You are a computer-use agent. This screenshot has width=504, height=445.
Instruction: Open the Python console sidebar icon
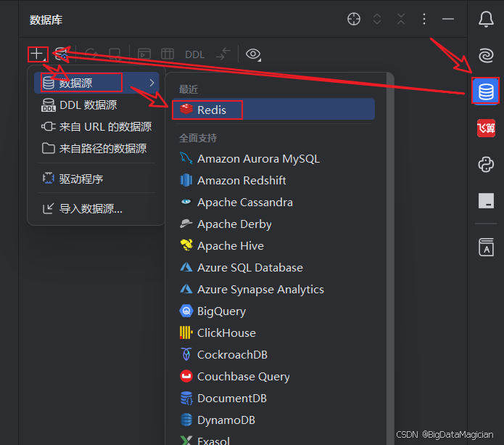pyautogui.click(x=486, y=164)
